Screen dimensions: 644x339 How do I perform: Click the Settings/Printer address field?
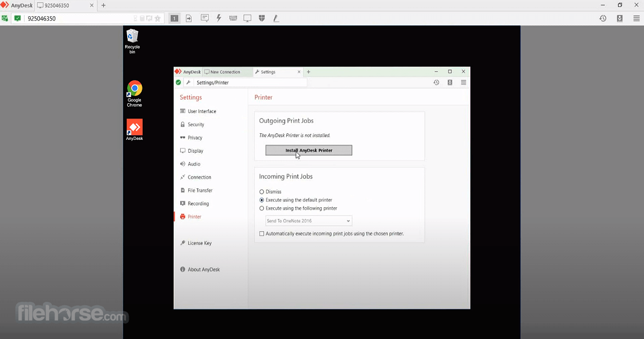pyautogui.click(x=250, y=82)
